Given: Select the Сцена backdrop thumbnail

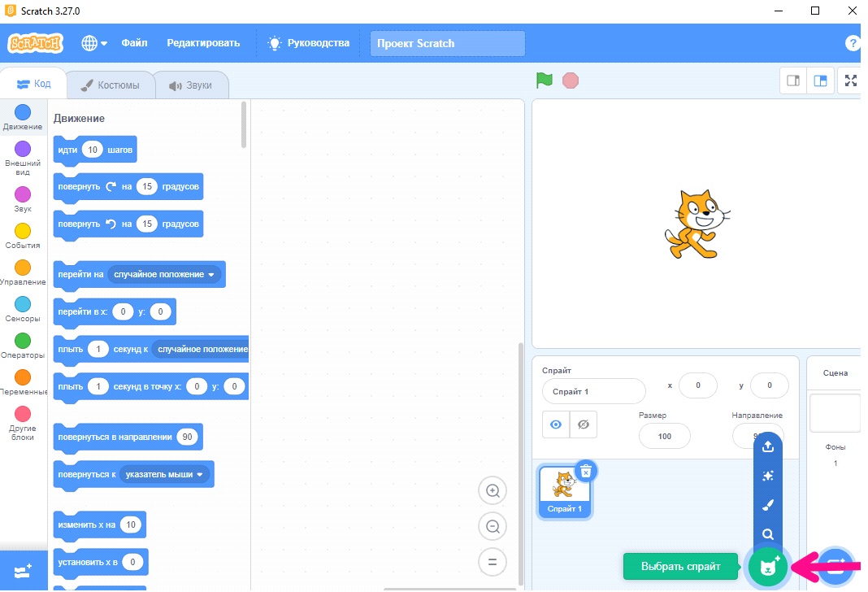Looking at the screenshot, I should tap(835, 413).
